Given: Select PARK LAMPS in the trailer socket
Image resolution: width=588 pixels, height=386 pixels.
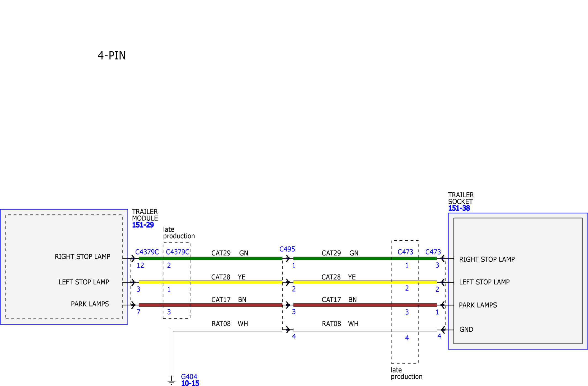Looking at the screenshot, I should point(478,305).
